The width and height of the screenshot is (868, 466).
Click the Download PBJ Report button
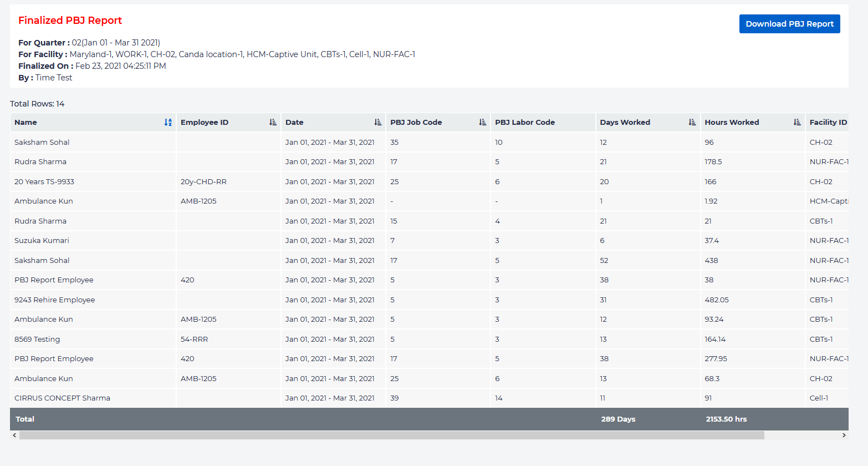[789, 24]
